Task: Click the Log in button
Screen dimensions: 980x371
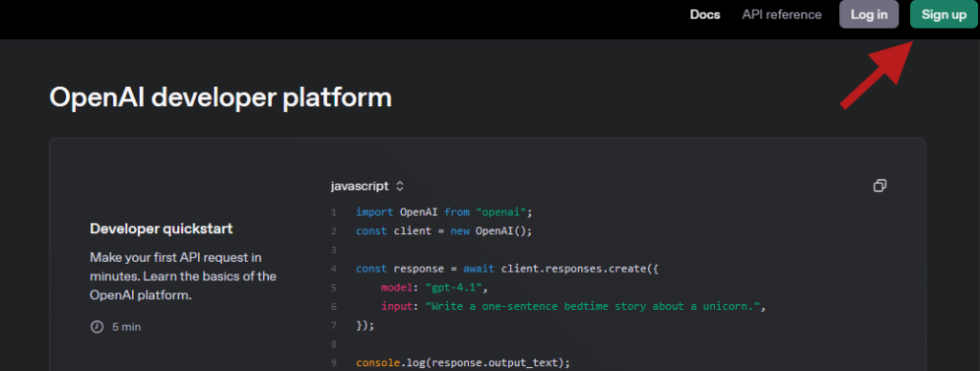Action: pyautogui.click(x=869, y=14)
